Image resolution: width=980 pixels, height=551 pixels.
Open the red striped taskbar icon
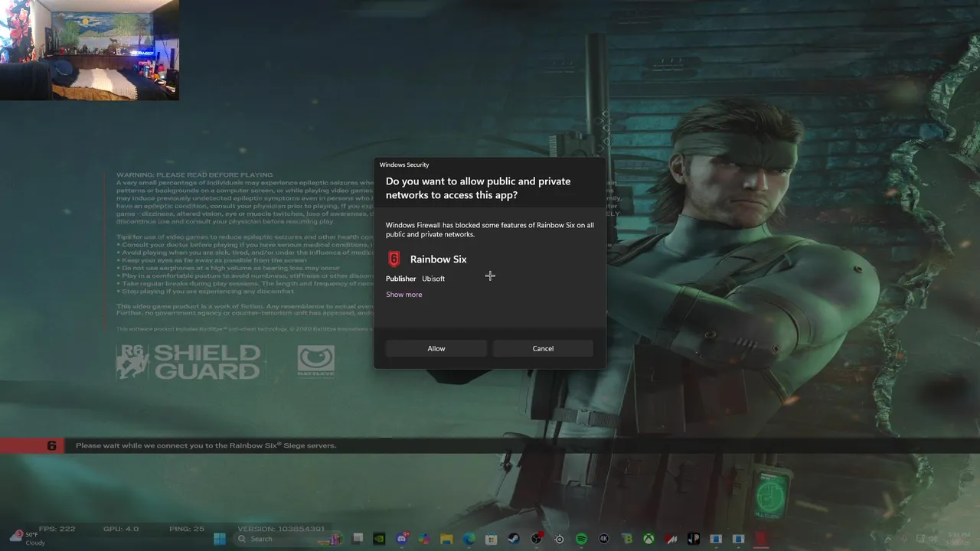pyautogui.click(x=671, y=539)
